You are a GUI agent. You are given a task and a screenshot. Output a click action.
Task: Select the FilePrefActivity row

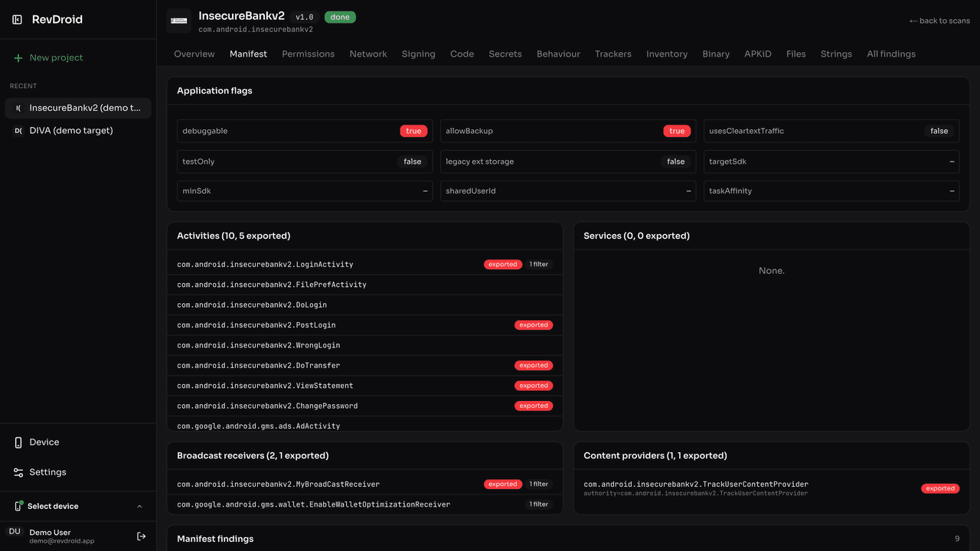365,285
